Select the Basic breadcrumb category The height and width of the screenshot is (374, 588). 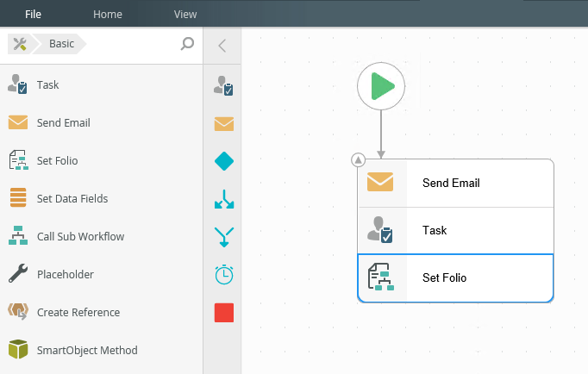pyautogui.click(x=61, y=44)
